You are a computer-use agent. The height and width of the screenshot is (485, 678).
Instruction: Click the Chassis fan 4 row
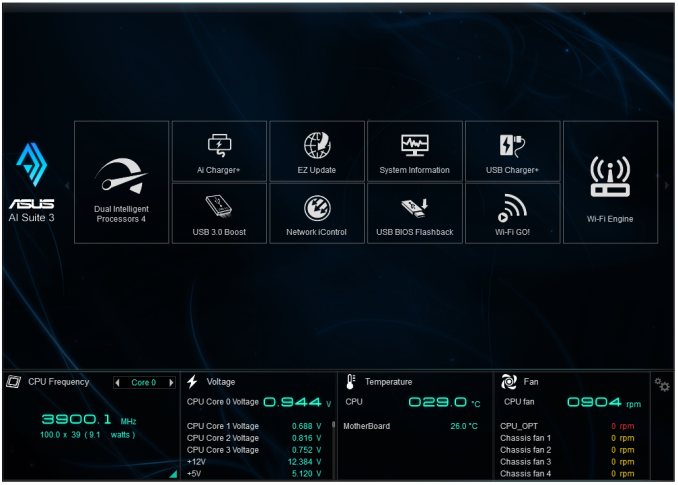coord(567,474)
